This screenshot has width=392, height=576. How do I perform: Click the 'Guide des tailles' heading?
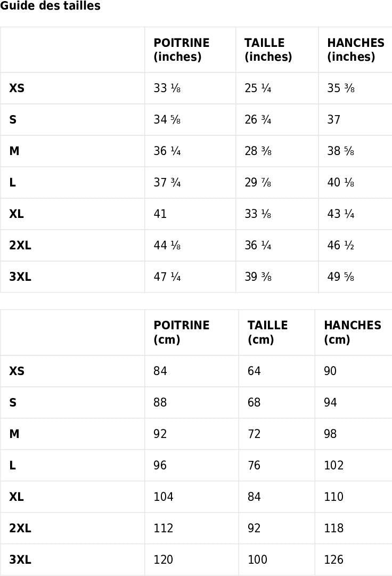pos(50,6)
